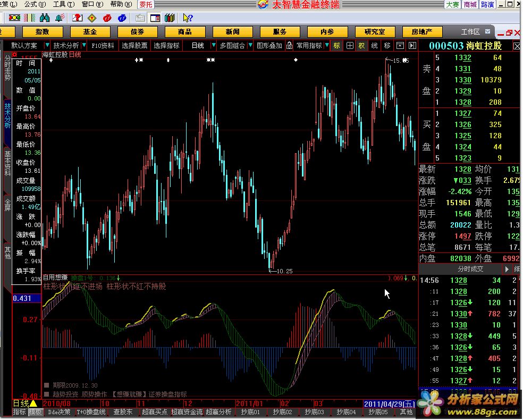Open the 窗口 menu
This screenshot has height=420, width=523.
pos(92,4)
